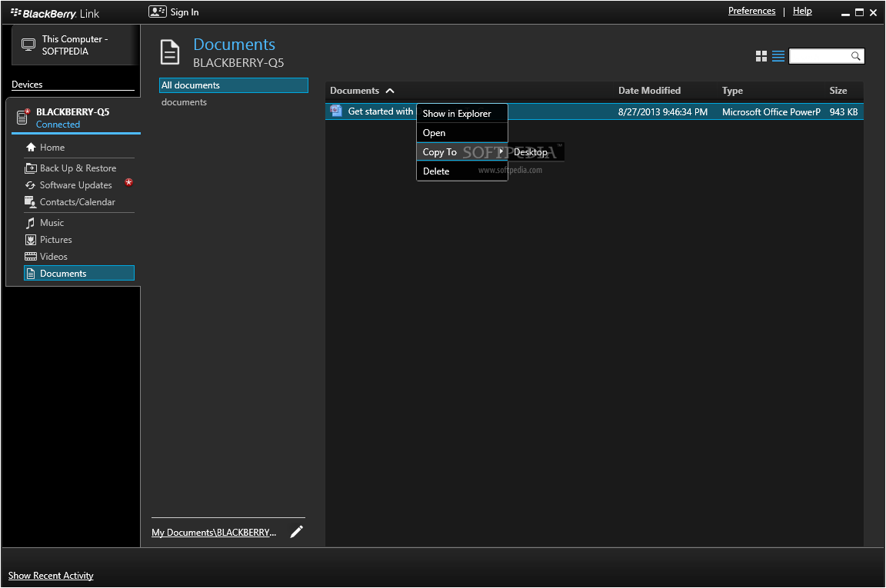Click the Sign In text
The height and width of the screenshot is (588, 886).
tap(185, 12)
